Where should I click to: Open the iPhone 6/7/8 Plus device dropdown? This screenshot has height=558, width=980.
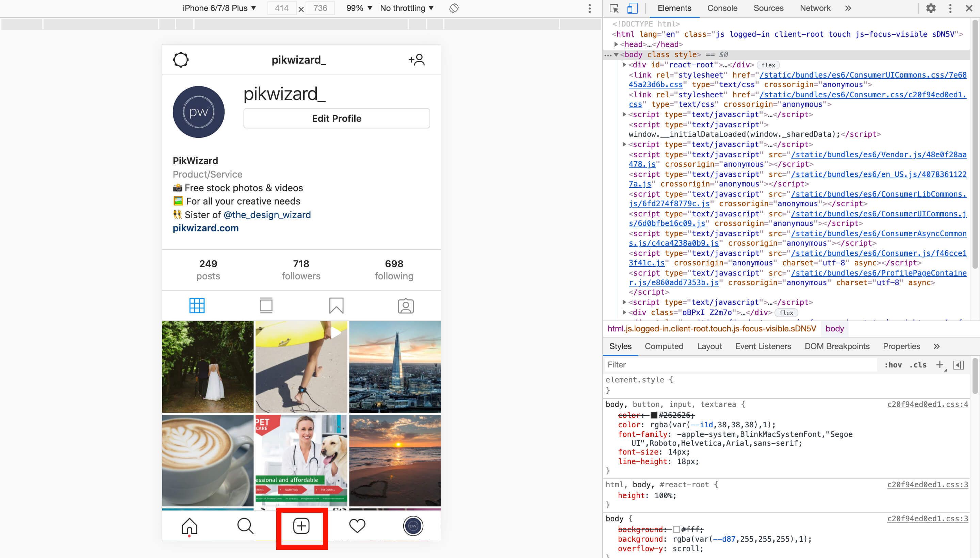coord(219,8)
